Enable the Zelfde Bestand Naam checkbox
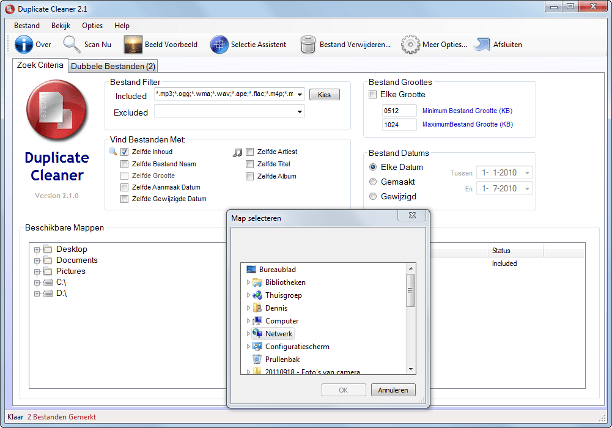 (124, 164)
